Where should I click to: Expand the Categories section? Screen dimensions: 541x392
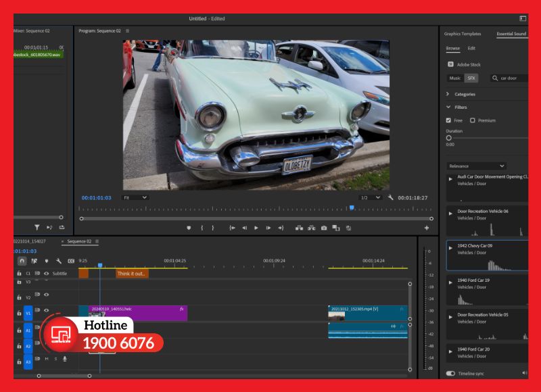pyautogui.click(x=448, y=94)
